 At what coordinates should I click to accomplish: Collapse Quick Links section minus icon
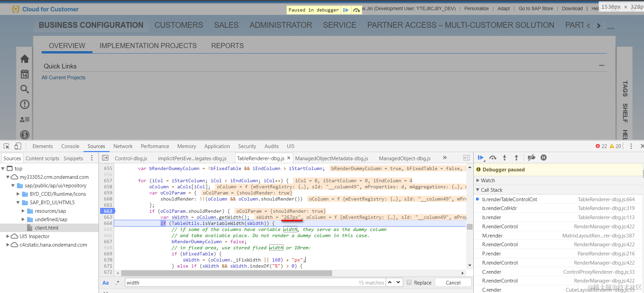[602, 65]
